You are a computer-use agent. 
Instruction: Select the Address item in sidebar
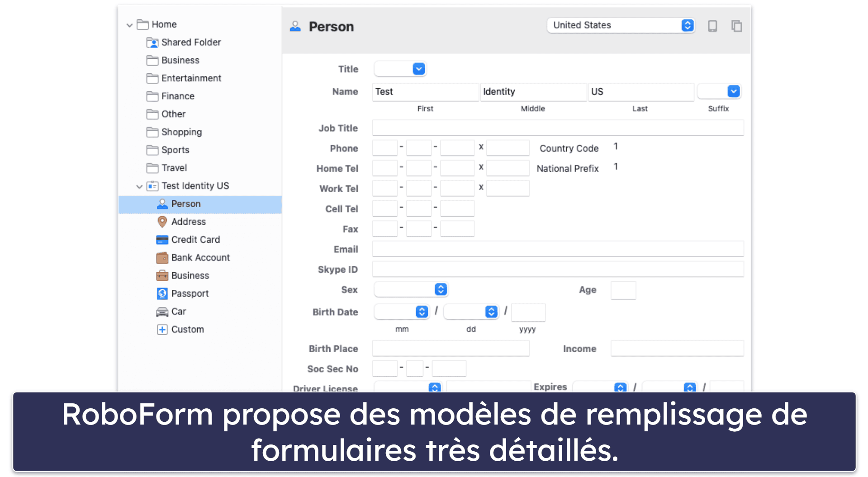pos(188,222)
